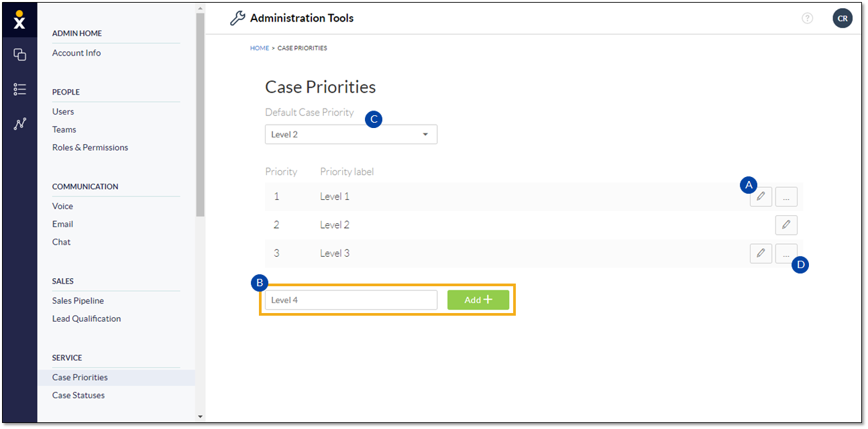
Task: Click the sidebar scrollbar down arrow
Action: tap(200, 417)
